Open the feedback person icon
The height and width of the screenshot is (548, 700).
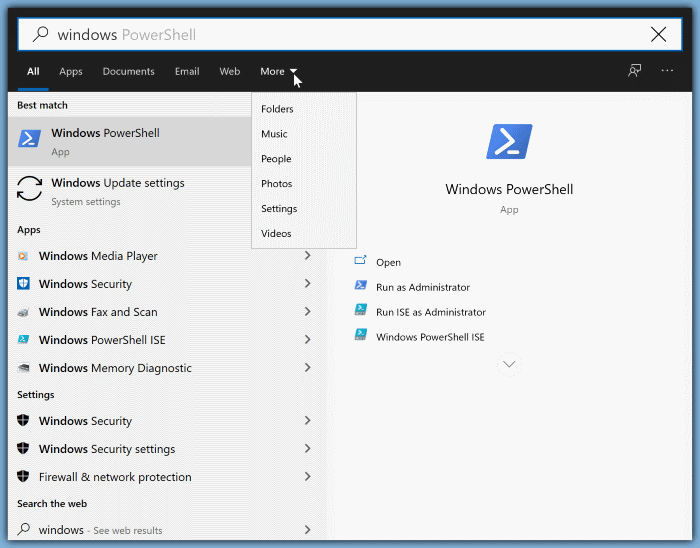click(634, 71)
